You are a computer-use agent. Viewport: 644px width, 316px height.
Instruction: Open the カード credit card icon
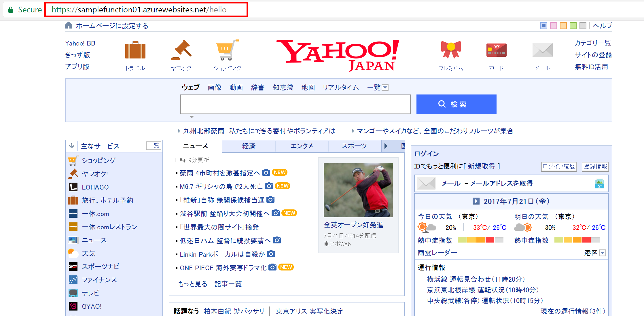pyautogui.click(x=496, y=50)
